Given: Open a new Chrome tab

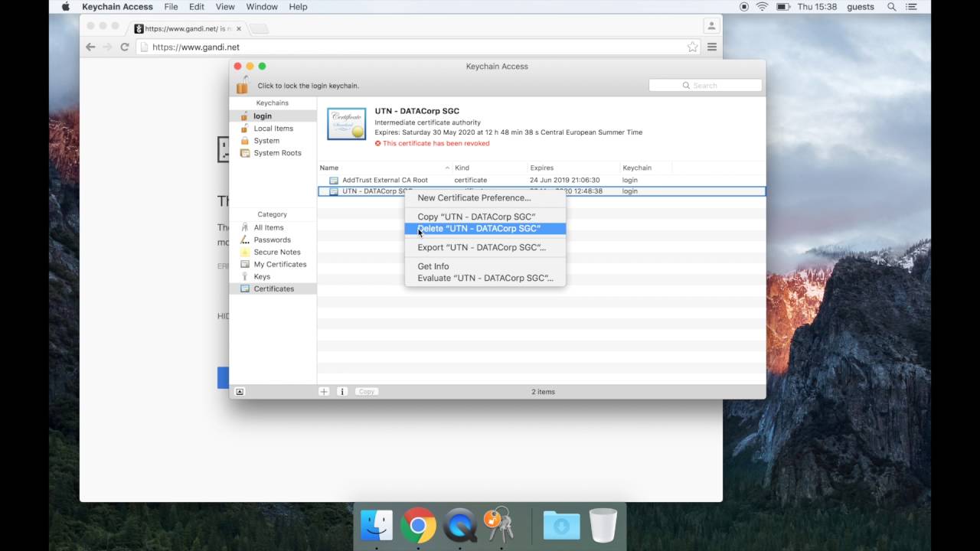Looking at the screenshot, I should [259, 29].
